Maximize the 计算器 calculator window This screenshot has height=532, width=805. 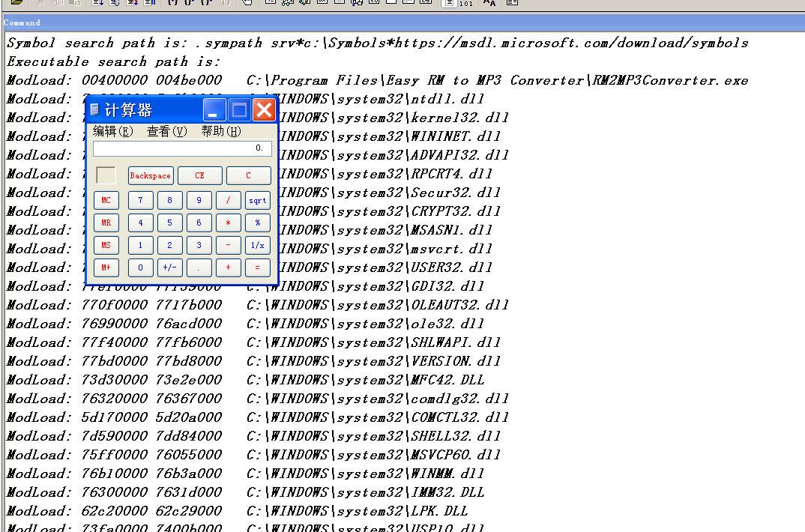tap(239, 110)
